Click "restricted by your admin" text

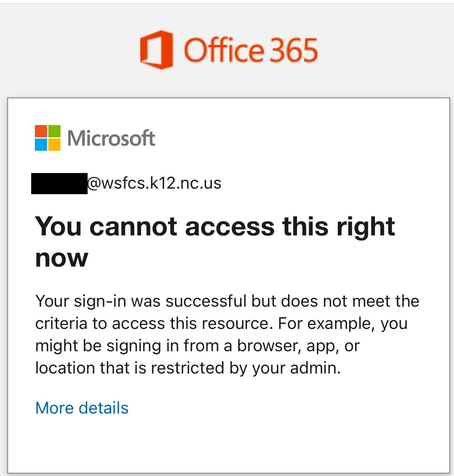click(x=245, y=368)
